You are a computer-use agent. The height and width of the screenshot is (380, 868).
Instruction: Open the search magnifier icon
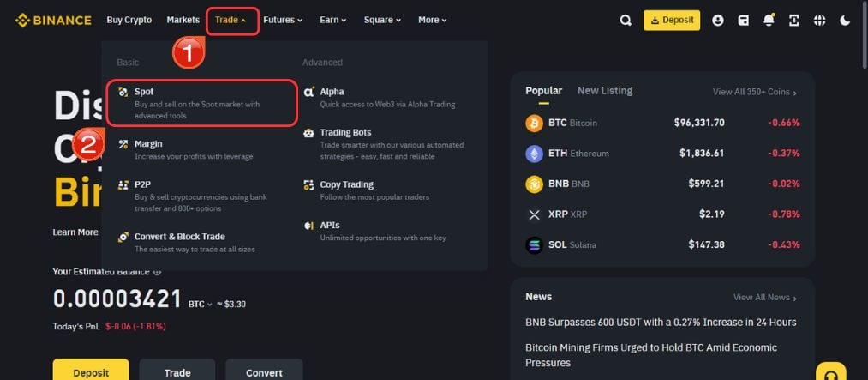pos(626,21)
